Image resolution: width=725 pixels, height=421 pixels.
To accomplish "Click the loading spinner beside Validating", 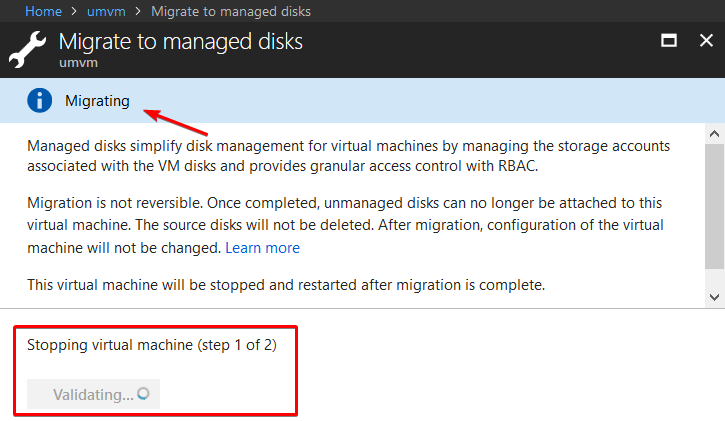I will 143,394.
